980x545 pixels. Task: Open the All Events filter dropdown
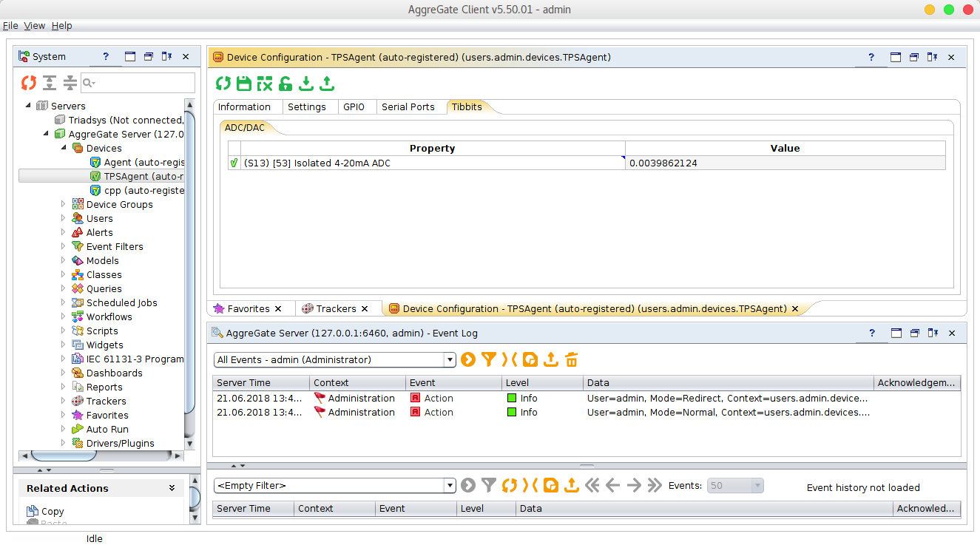(x=449, y=360)
